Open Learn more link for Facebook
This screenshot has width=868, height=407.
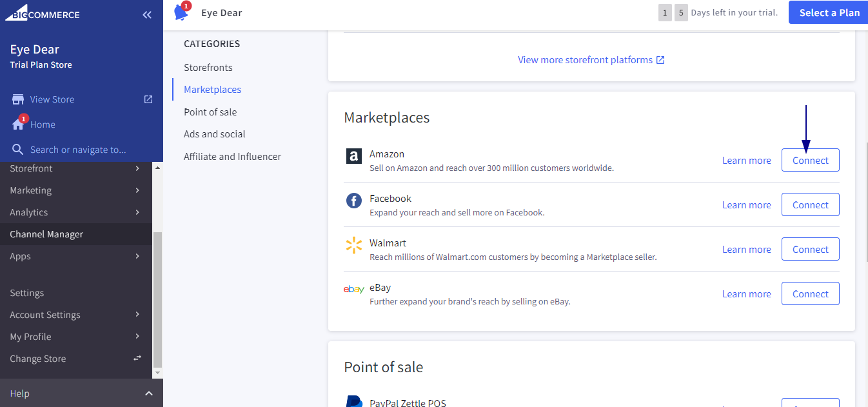pos(747,205)
